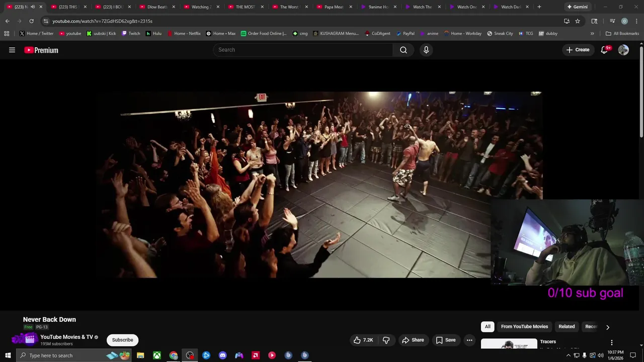Open the Home / Twitter bookmark

point(37,34)
